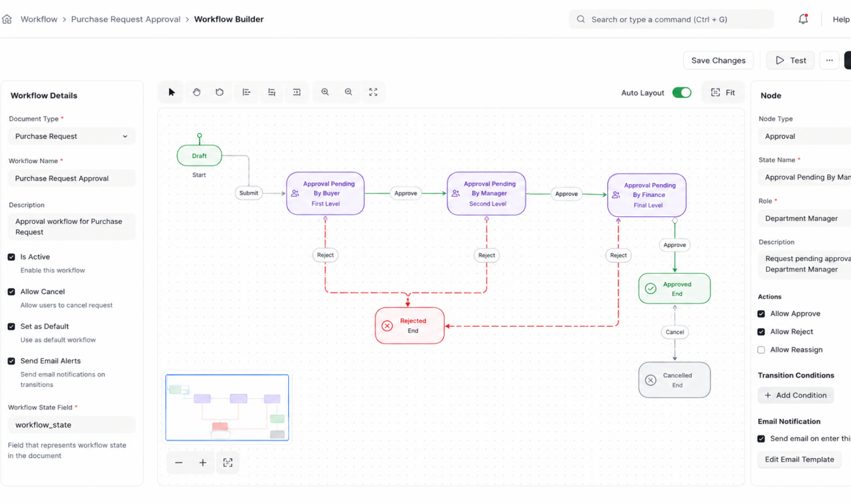Open the notifications bell
The height and width of the screenshot is (504, 851).
coord(803,19)
